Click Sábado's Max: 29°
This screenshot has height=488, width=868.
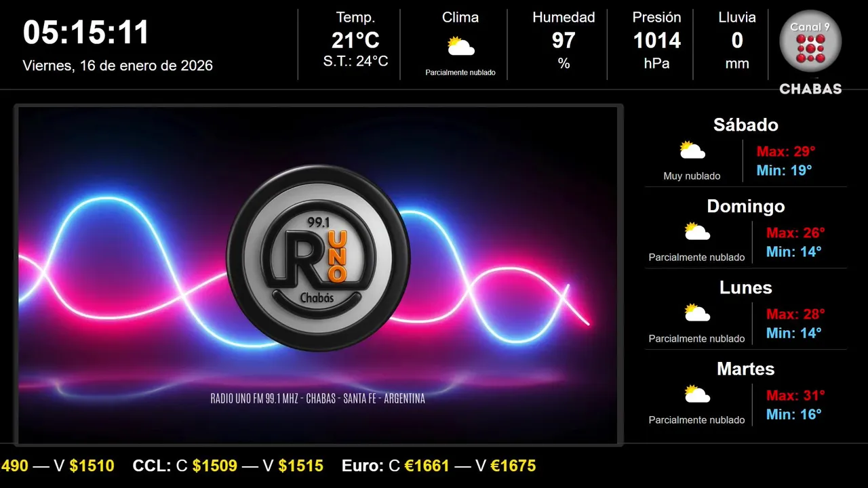pyautogui.click(x=786, y=152)
